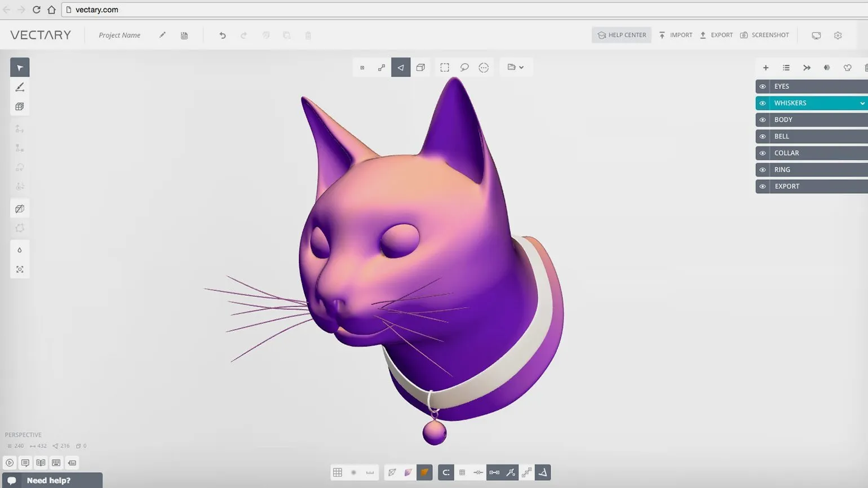Click the save project icon
Screen dimensions: 868x488
(184, 36)
